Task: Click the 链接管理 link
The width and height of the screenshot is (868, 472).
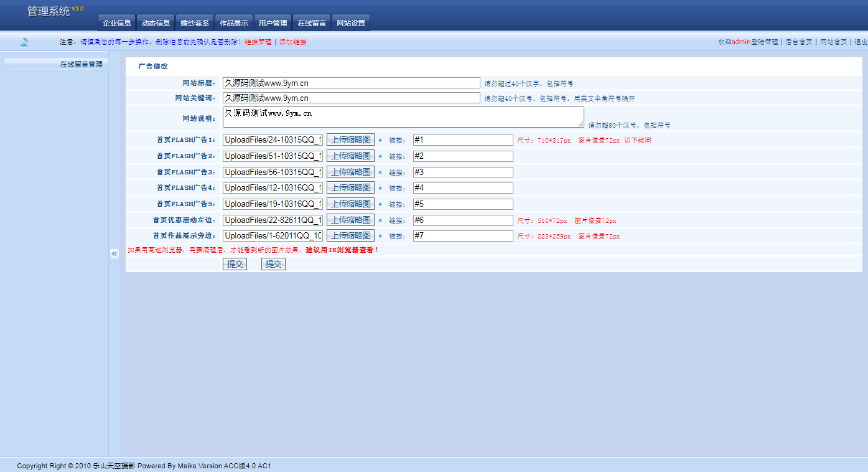Action: coord(258,42)
